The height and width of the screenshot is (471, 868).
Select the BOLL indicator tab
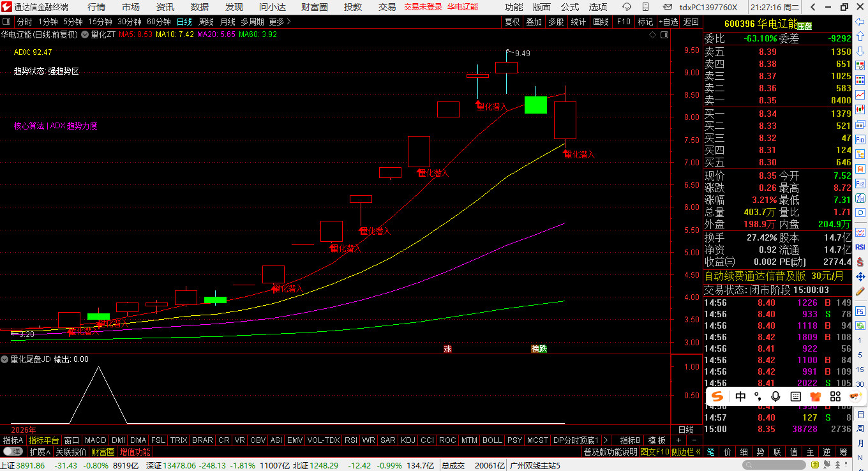point(492,440)
